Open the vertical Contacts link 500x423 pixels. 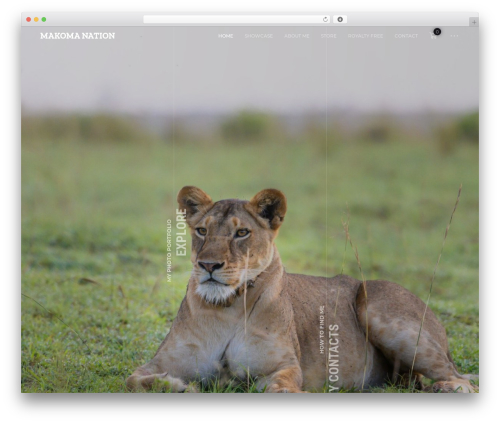click(x=334, y=358)
